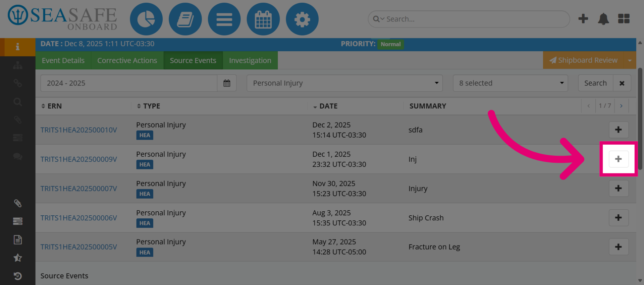644x285 pixels.
Task: Open the 8 selected dropdown
Action: (x=510, y=83)
